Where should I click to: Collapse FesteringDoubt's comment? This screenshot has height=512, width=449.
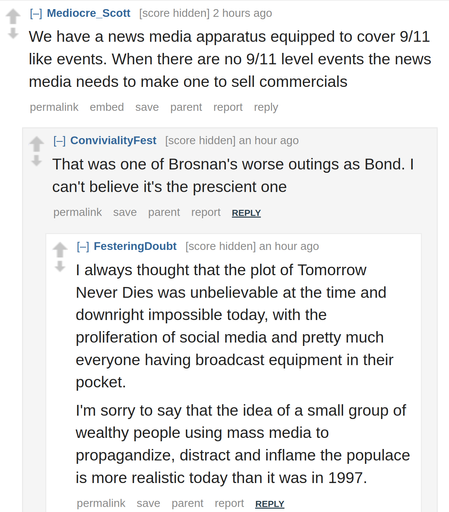tap(83, 246)
